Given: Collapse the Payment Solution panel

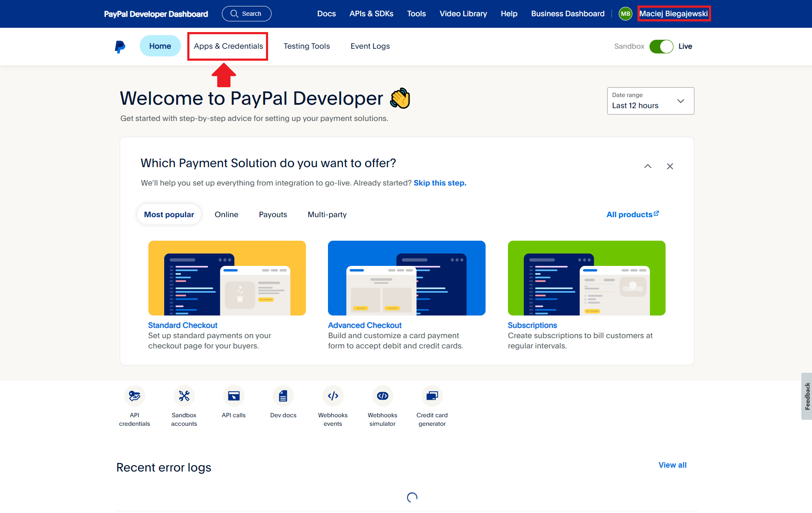Looking at the screenshot, I should click(648, 166).
